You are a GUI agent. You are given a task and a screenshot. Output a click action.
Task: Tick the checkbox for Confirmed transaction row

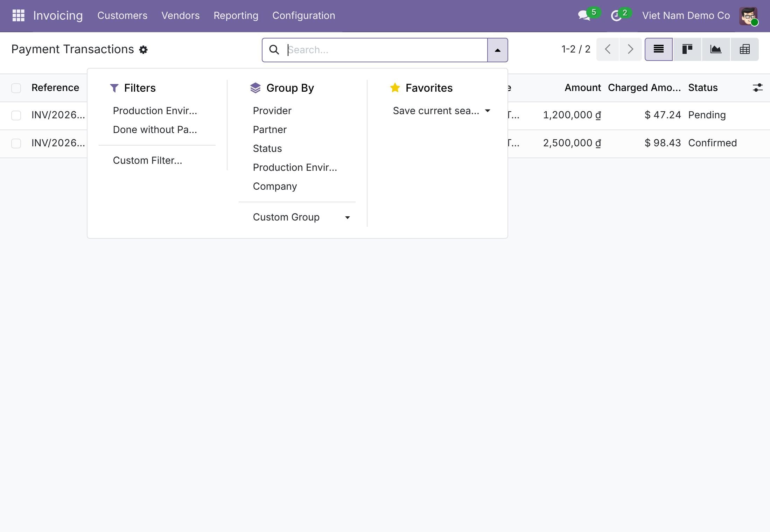(16, 143)
